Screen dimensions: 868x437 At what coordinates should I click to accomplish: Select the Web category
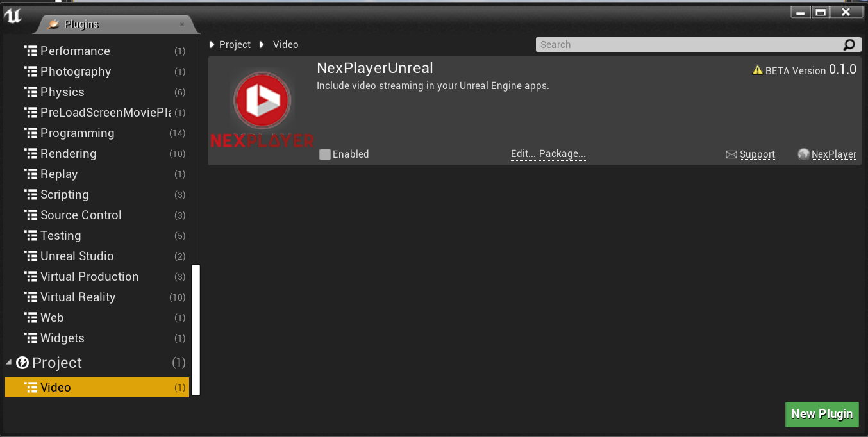tap(97, 318)
